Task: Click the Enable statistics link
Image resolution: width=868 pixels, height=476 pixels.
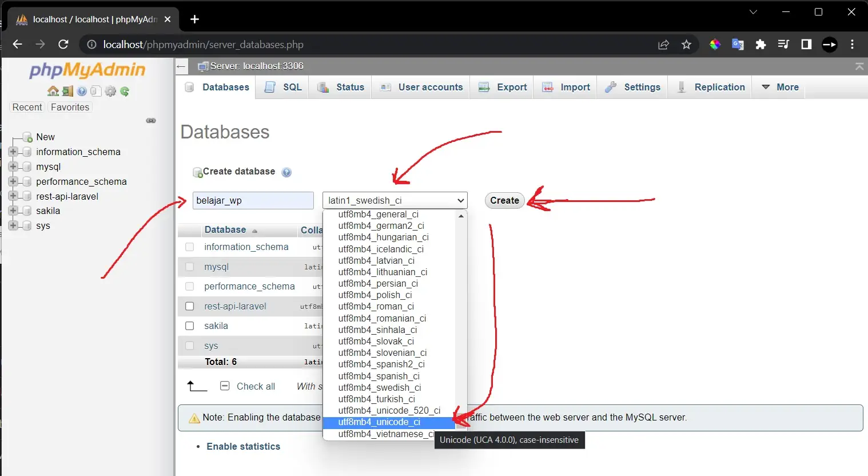Action: click(x=244, y=447)
